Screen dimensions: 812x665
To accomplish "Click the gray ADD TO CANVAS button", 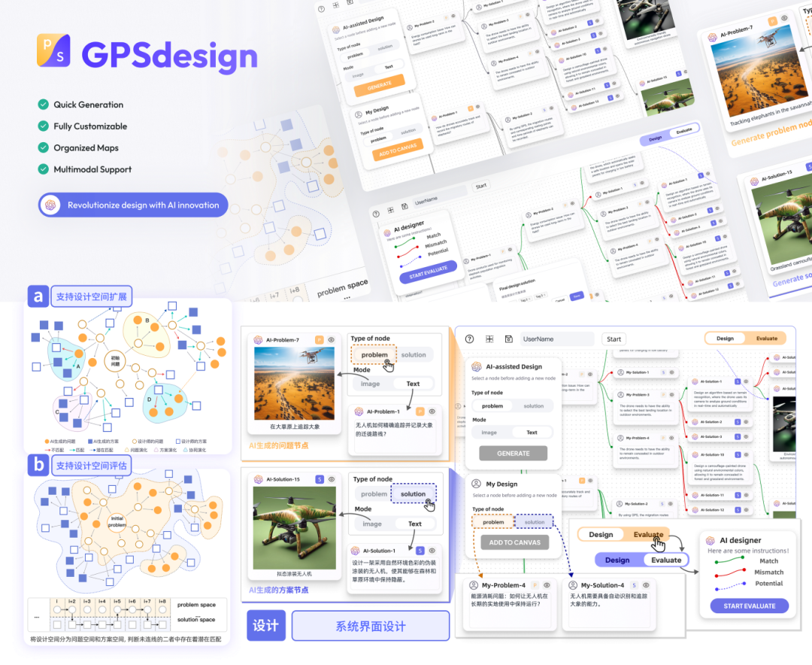I will [x=515, y=542].
